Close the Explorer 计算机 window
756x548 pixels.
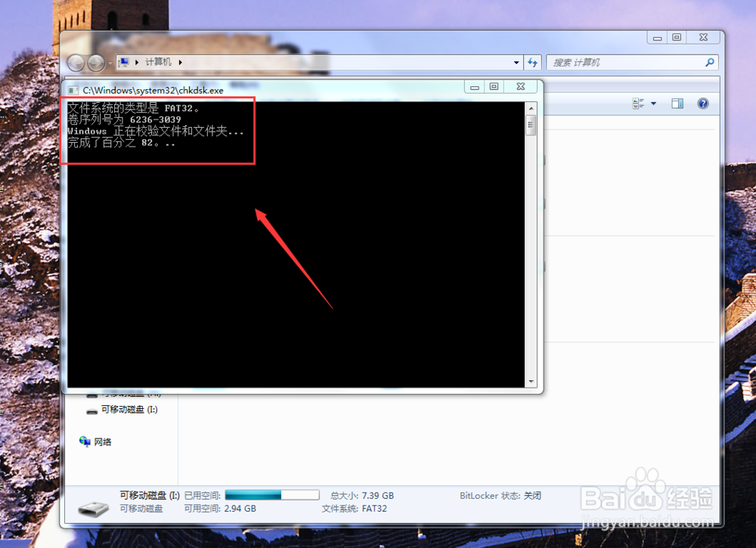point(703,38)
